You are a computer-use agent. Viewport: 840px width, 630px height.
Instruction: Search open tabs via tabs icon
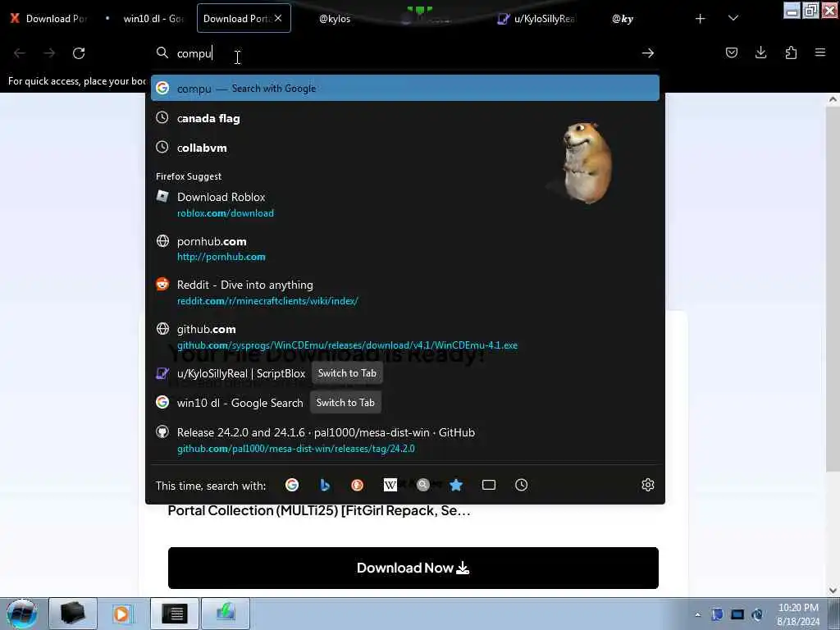pos(489,485)
